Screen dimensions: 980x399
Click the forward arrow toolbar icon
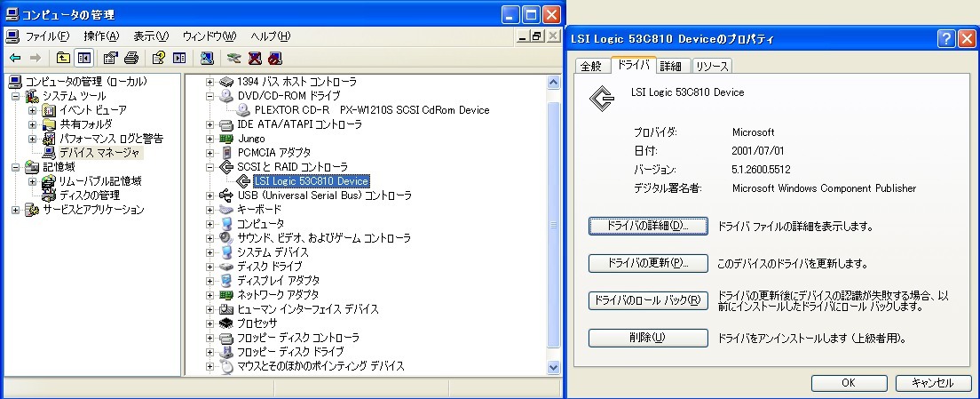point(36,58)
